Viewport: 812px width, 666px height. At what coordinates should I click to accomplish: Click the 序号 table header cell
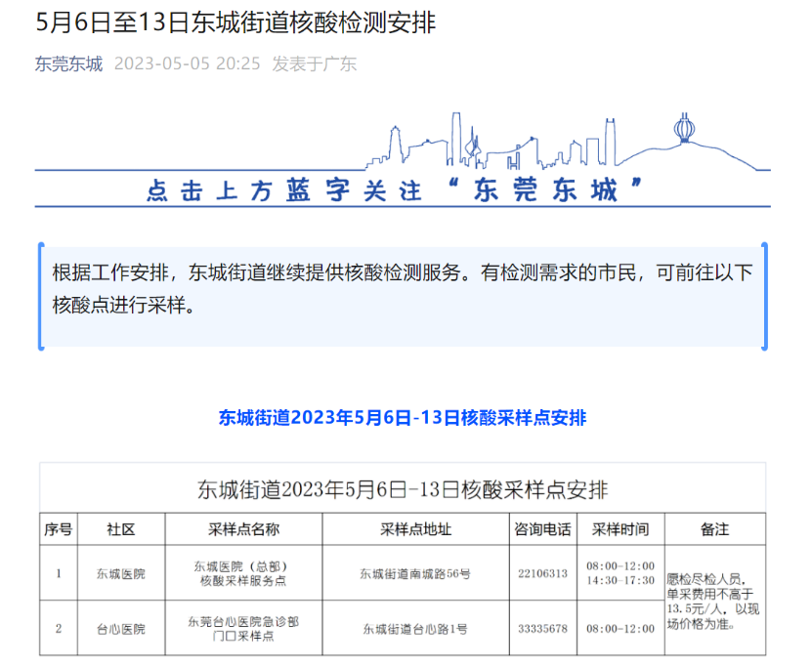click(59, 528)
